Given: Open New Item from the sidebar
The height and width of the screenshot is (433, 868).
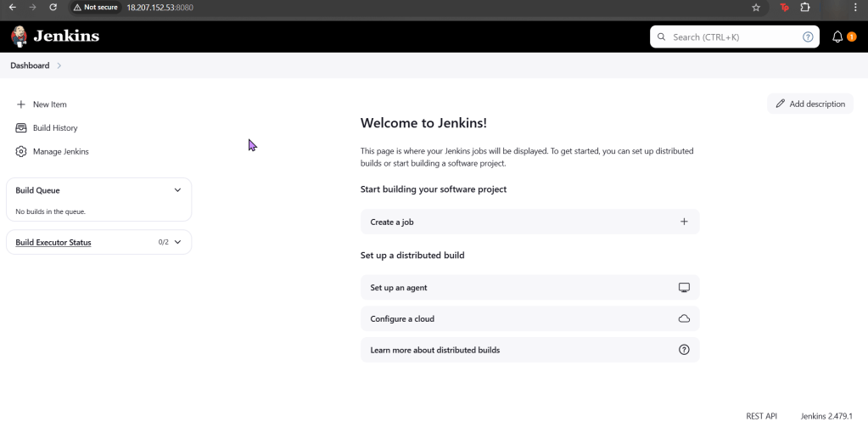Looking at the screenshot, I should [x=49, y=104].
